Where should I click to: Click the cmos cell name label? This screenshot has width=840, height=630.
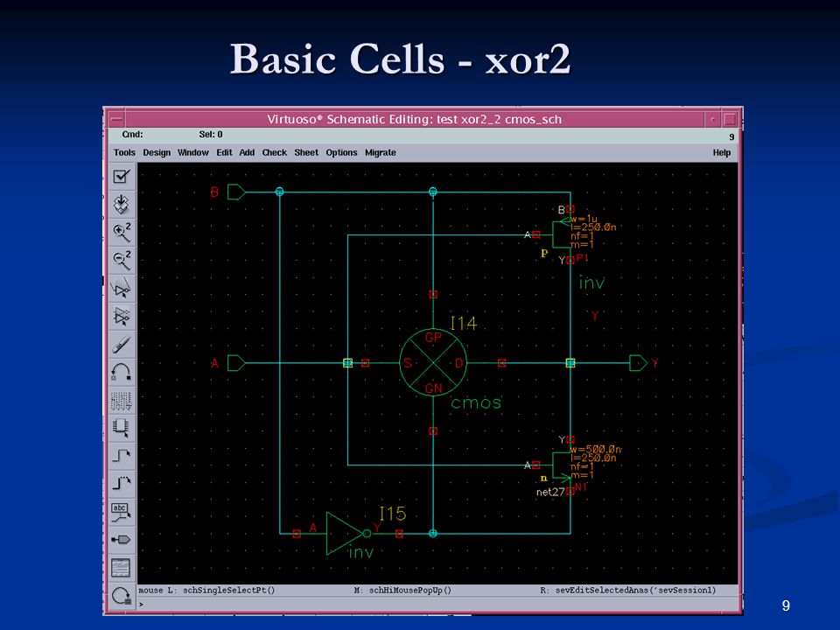pyautogui.click(x=476, y=402)
